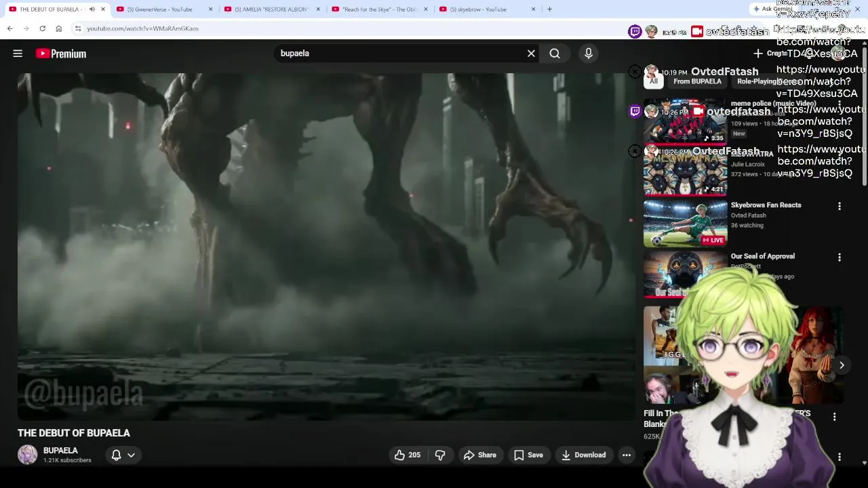Open the YouTube hamburger guide menu

18,54
